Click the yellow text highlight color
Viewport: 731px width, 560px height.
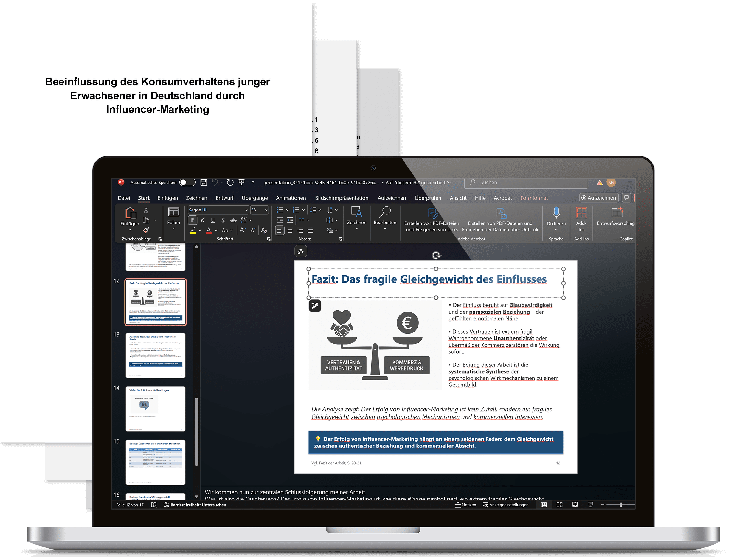tap(193, 230)
